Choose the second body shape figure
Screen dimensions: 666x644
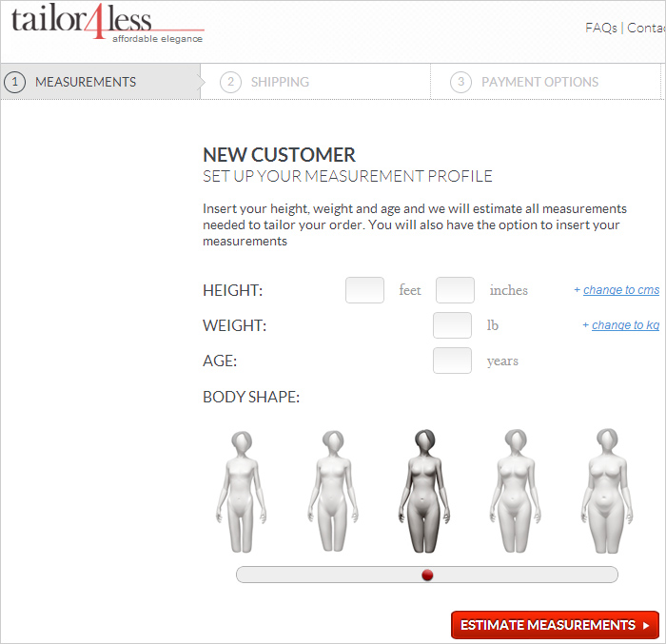(x=333, y=491)
